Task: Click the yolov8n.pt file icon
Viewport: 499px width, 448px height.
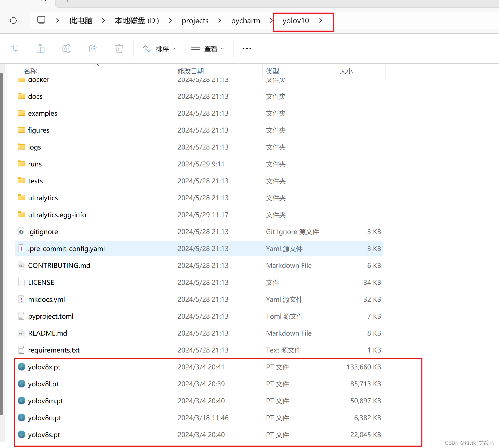Action: pos(22,418)
